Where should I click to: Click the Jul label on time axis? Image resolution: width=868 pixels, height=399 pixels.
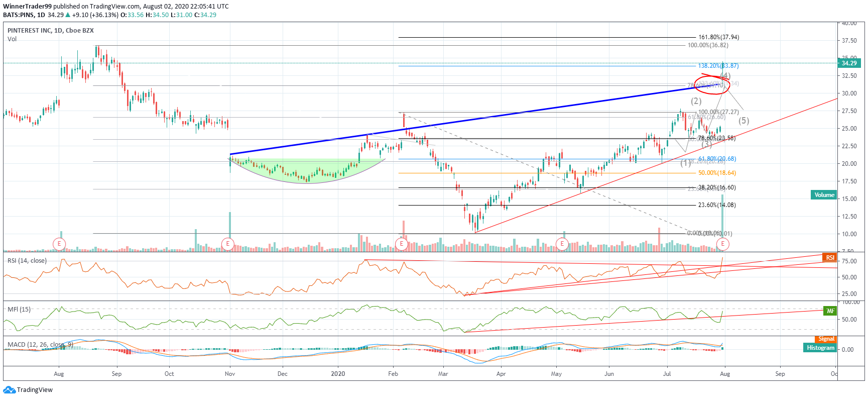coord(667,374)
